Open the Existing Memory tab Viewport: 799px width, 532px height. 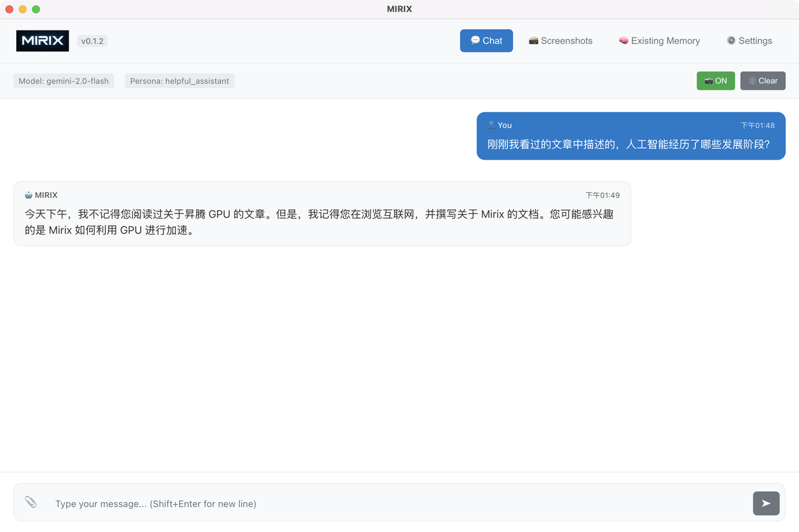point(659,41)
